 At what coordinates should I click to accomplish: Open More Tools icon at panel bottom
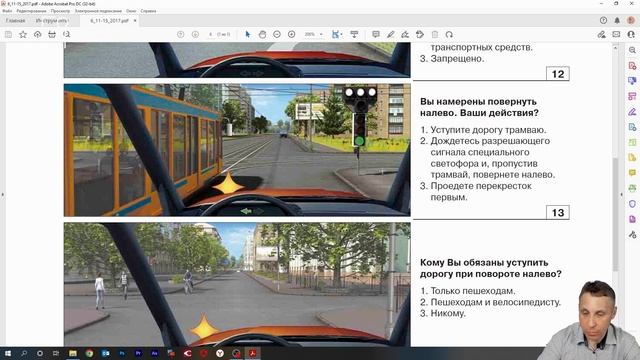pos(632,234)
